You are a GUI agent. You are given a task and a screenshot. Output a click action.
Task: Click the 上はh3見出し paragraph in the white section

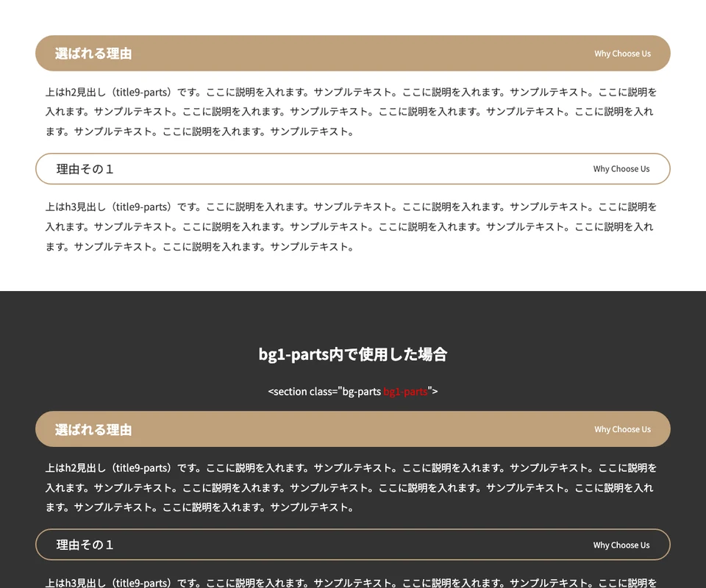pyautogui.click(x=352, y=226)
